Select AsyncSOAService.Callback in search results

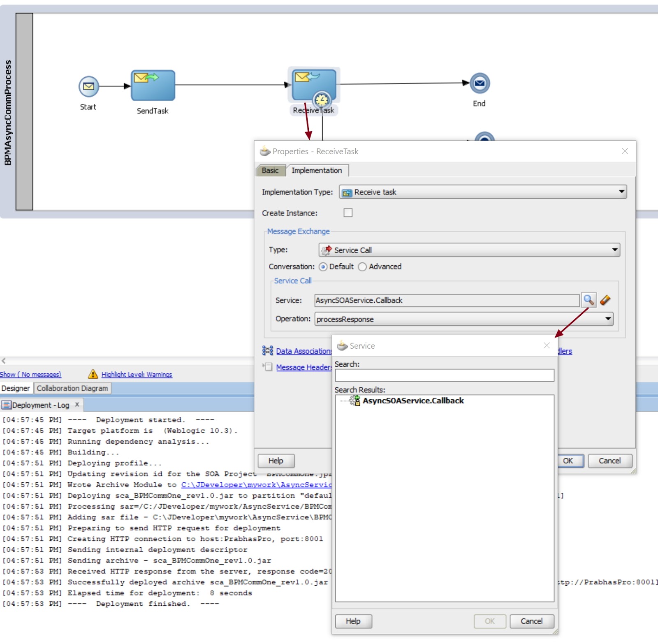pos(413,401)
